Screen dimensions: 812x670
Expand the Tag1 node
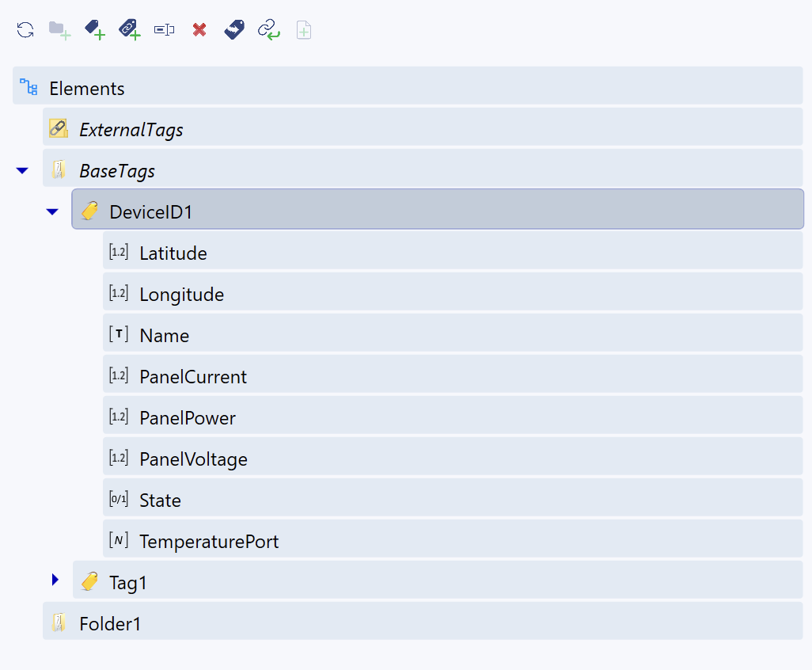(x=55, y=580)
